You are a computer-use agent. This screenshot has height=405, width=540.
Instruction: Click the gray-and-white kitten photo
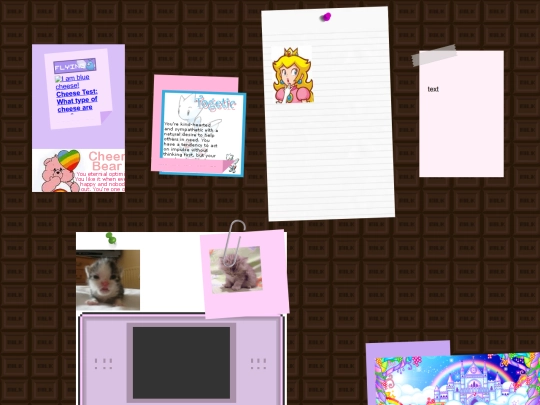[x=108, y=280]
